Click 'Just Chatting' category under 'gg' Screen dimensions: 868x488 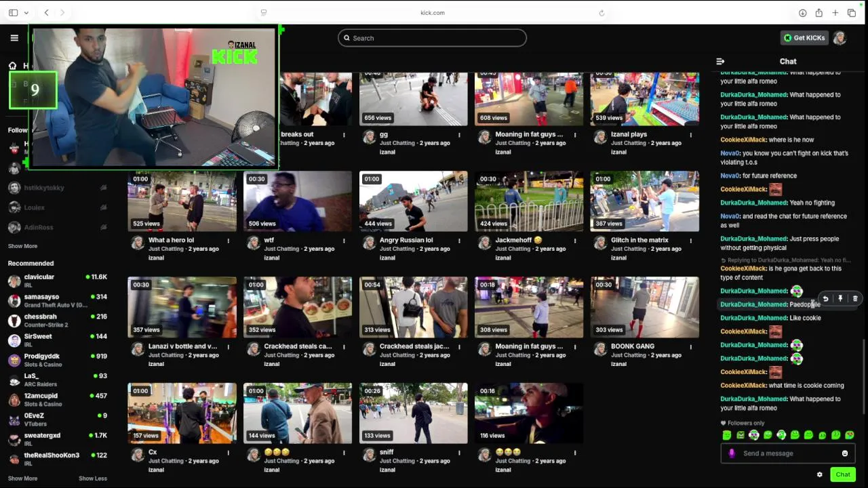pyautogui.click(x=398, y=143)
